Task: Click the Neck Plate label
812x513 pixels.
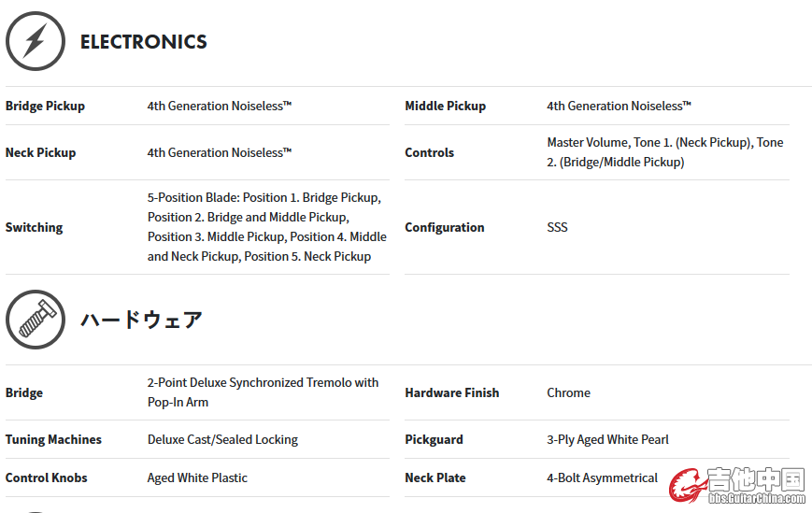Action: point(434,478)
